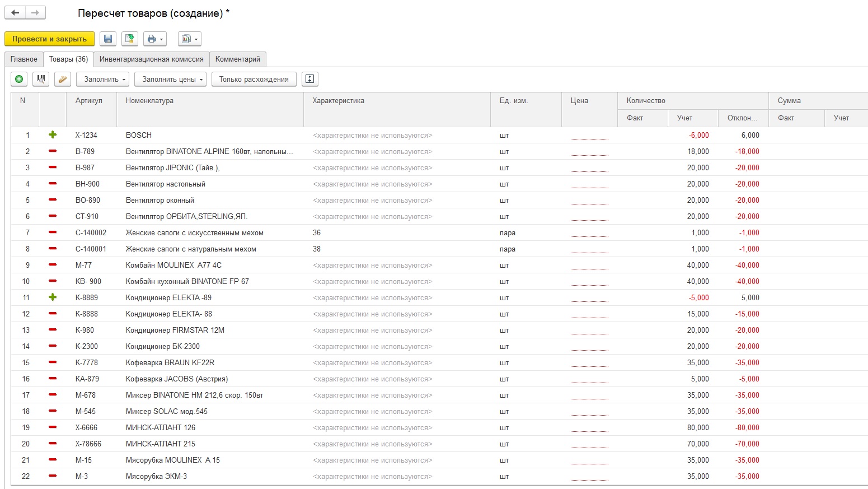Click article code X-1234
Image resolution: width=868 pixels, height=489 pixels.
coord(86,135)
